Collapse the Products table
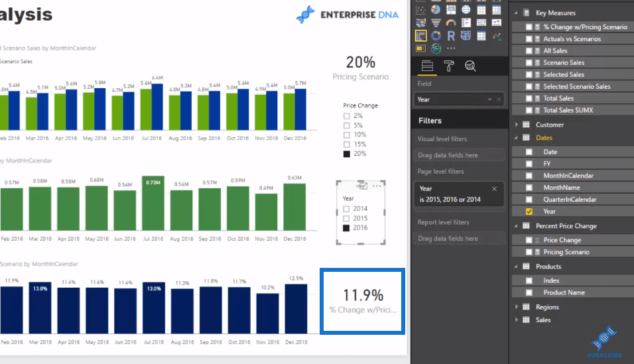Image resolution: width=634 pixels, height=364 pixels. point(516,267)
